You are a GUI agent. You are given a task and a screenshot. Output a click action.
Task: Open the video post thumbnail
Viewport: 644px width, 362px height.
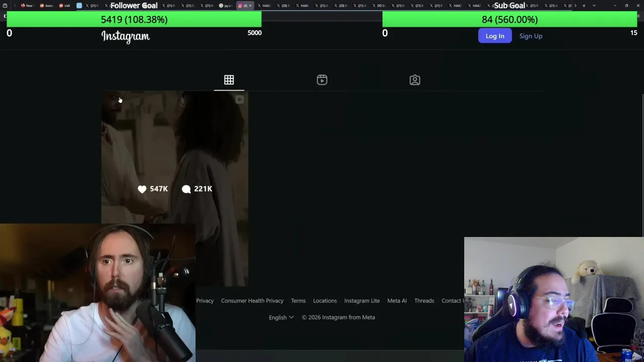coord(175,189)
